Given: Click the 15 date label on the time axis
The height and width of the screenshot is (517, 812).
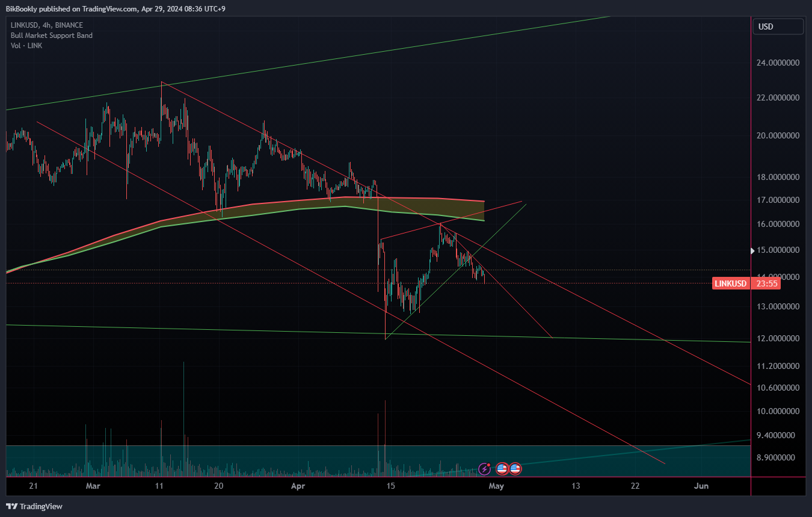Looking at the screenshot, I should point(390,486).
